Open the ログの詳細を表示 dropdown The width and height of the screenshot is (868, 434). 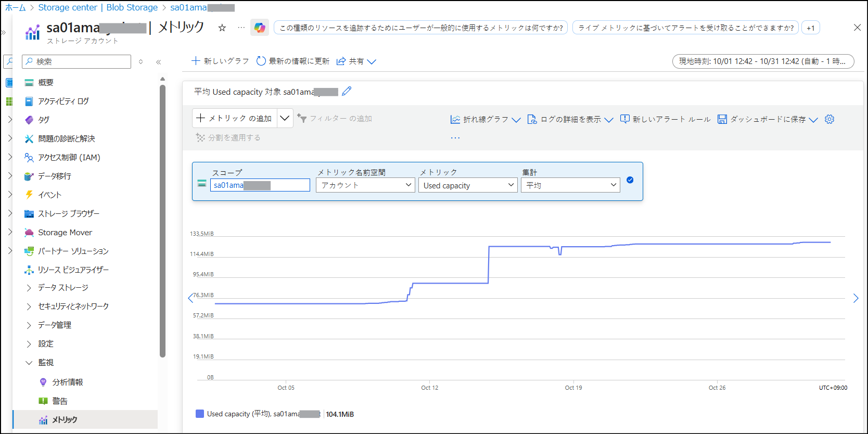point(570,119)
